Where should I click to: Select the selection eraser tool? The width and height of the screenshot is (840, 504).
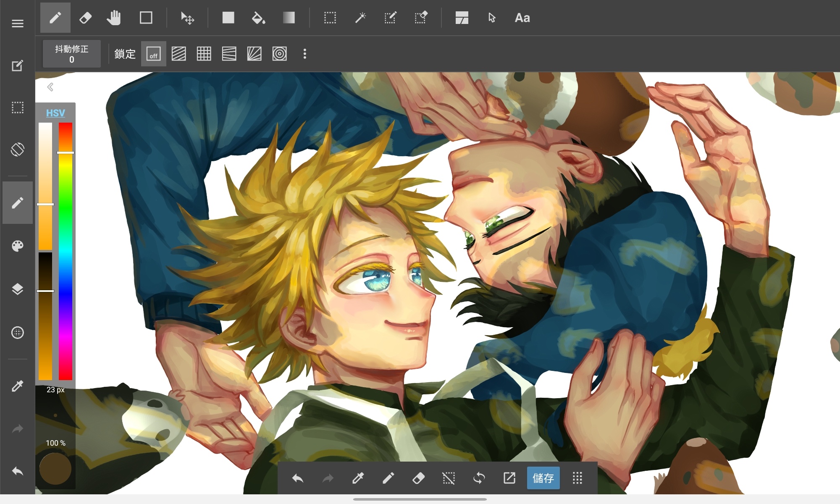[421, 18]
